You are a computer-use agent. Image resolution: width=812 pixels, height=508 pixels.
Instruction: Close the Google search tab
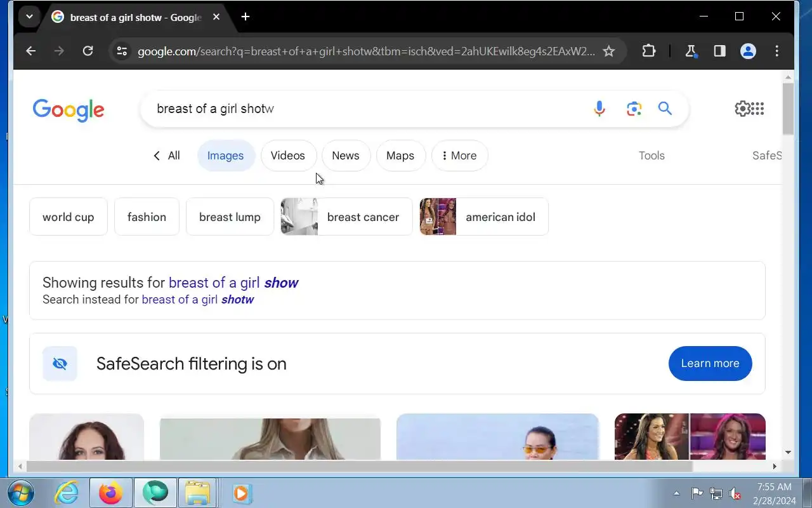point(216,17)
